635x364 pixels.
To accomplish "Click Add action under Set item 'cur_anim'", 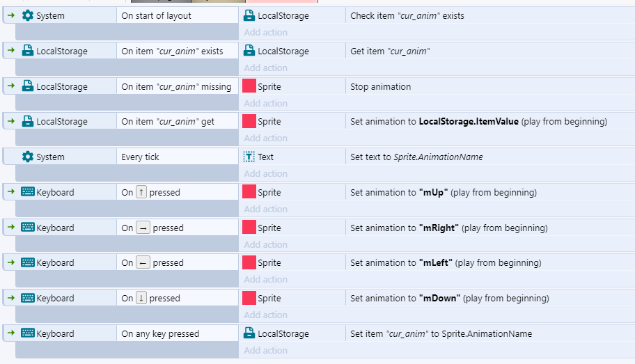I will click(266, 351).
